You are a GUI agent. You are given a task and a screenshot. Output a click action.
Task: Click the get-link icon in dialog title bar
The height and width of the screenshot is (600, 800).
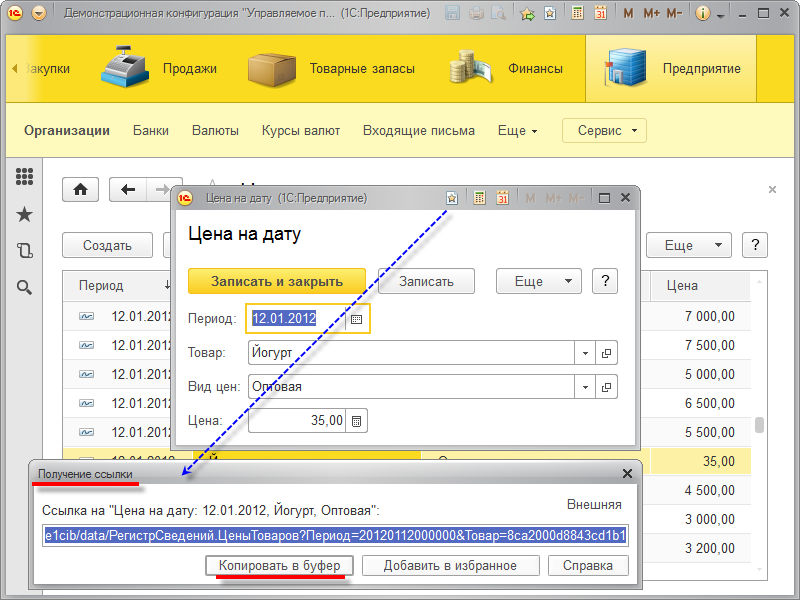451,198
